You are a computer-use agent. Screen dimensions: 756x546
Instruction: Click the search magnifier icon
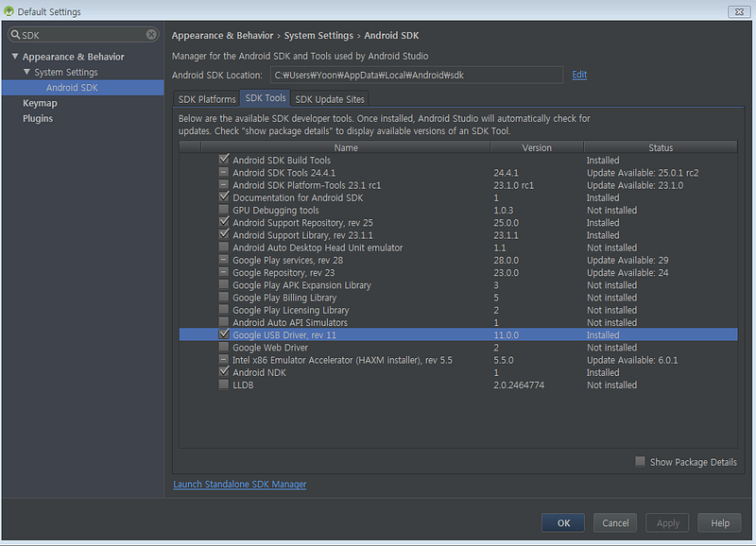click(x=15, y=35)
